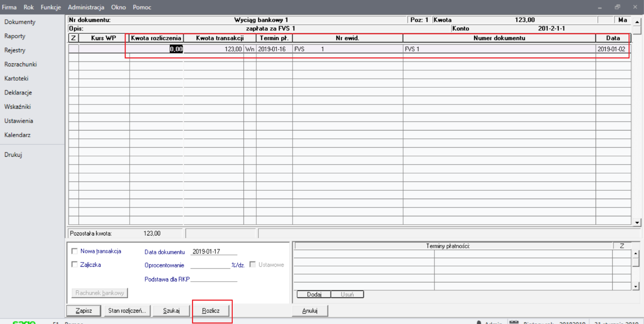
Task: Click the Data cell 2019-01-02
Action: 613,48
